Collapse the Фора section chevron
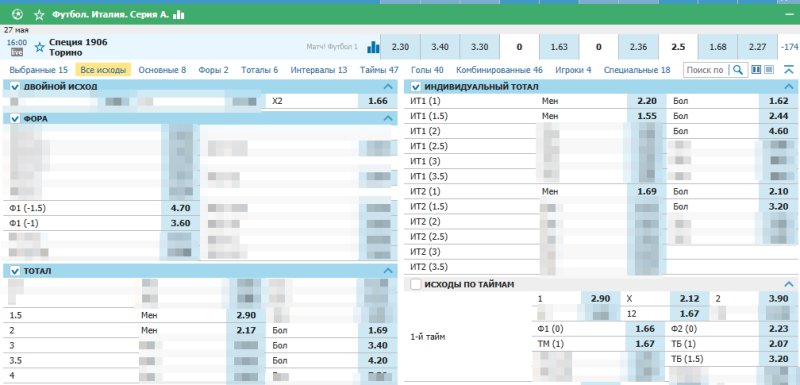The image size is (800, 385). point(388,118)
